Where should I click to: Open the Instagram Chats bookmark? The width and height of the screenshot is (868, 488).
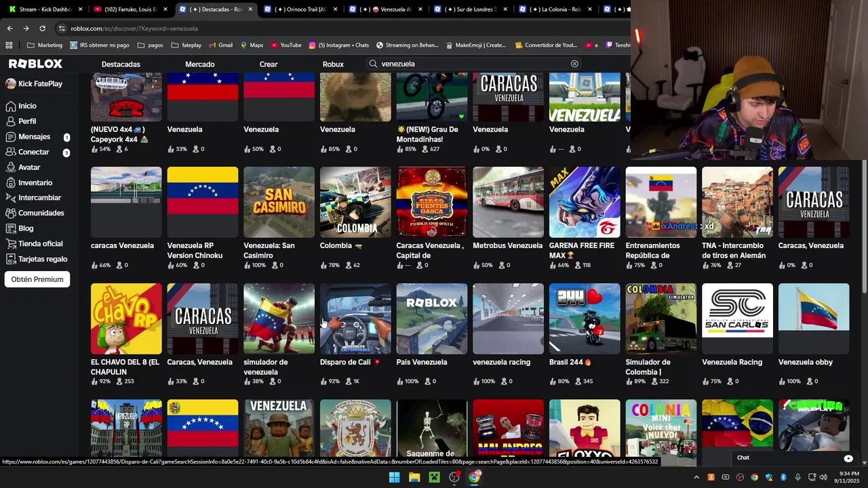(x=338, y=45)
